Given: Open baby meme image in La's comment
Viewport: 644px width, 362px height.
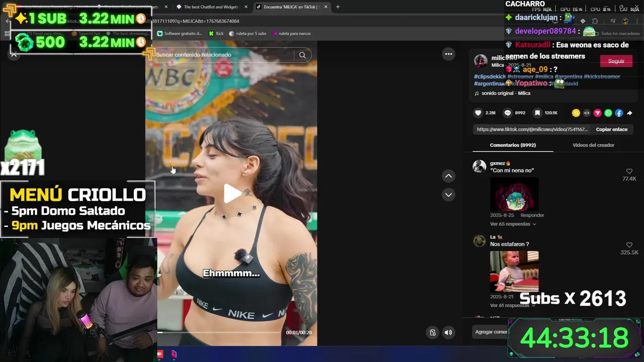Looking at the screenshot, I should click(x=514, y=271).
